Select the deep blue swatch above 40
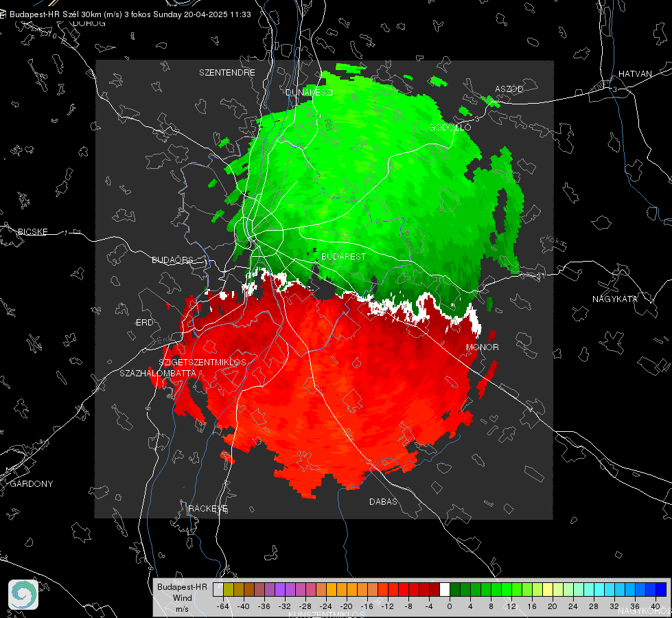This screenshot has height=618, width=672. 661,590
